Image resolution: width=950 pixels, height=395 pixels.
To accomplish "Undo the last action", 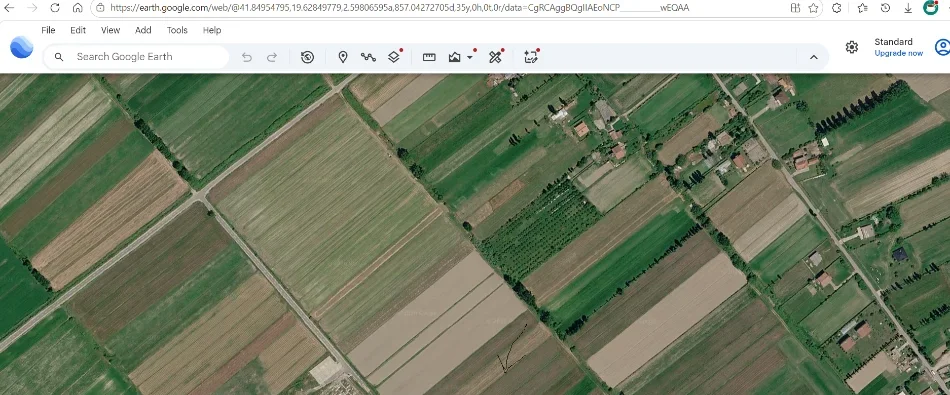I will [247, 57].
